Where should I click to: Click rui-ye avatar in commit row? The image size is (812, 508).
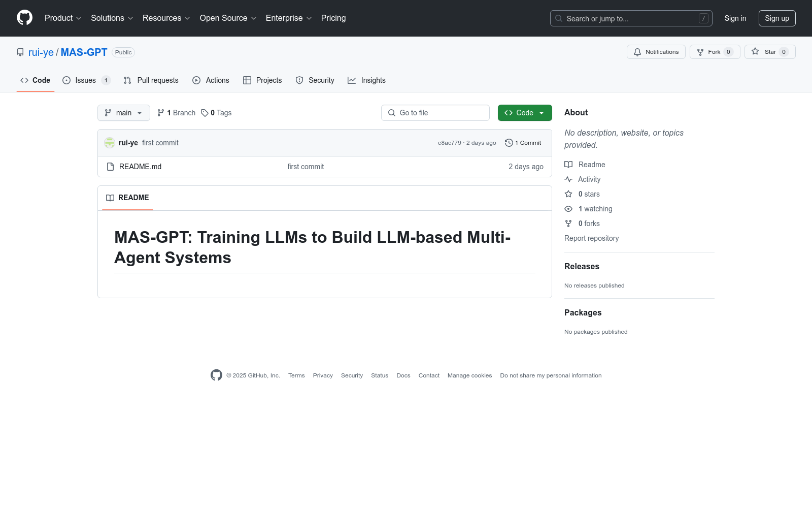click(110, 143)
